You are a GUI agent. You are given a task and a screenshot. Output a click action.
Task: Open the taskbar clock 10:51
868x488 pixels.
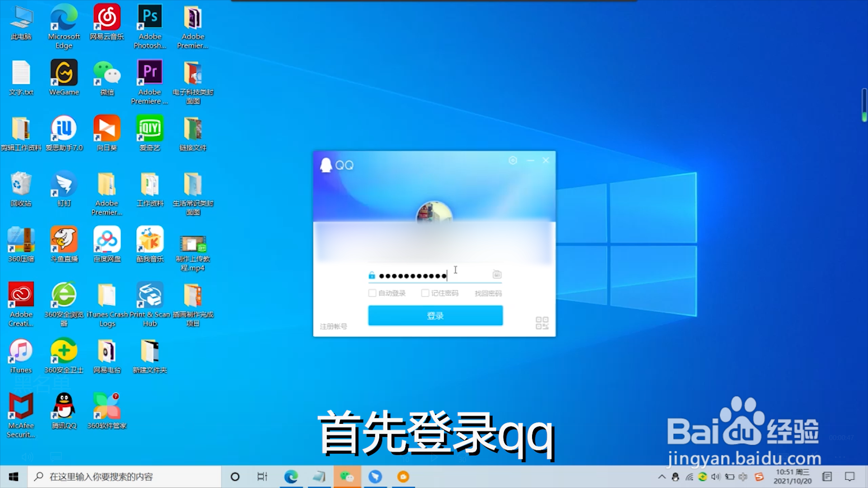click(793, 477)
